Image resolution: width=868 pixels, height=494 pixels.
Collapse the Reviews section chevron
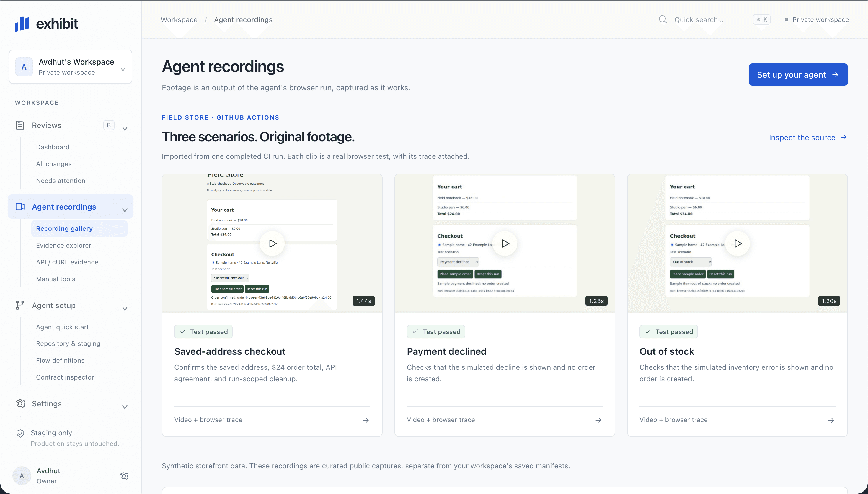[125, 129]
